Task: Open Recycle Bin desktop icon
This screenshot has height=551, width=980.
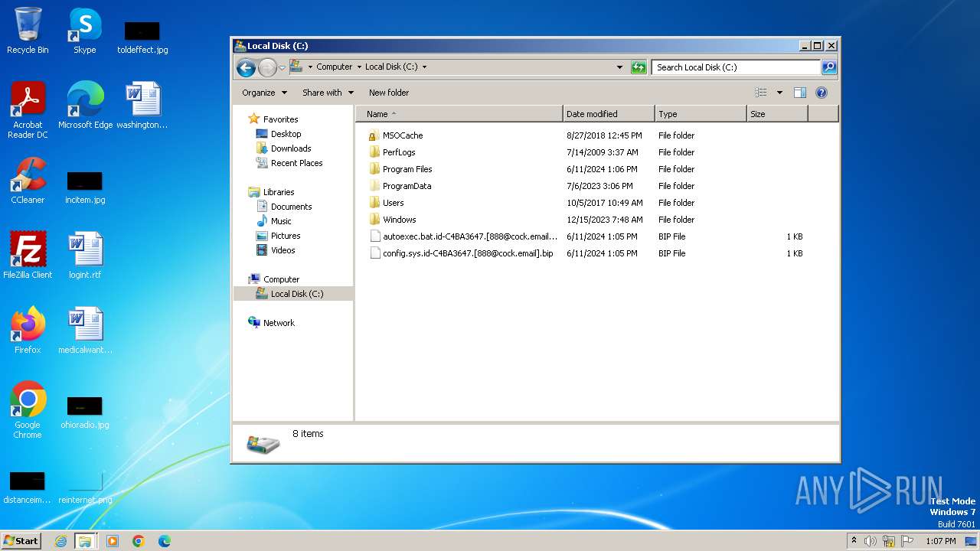Action: click(28, 31)
